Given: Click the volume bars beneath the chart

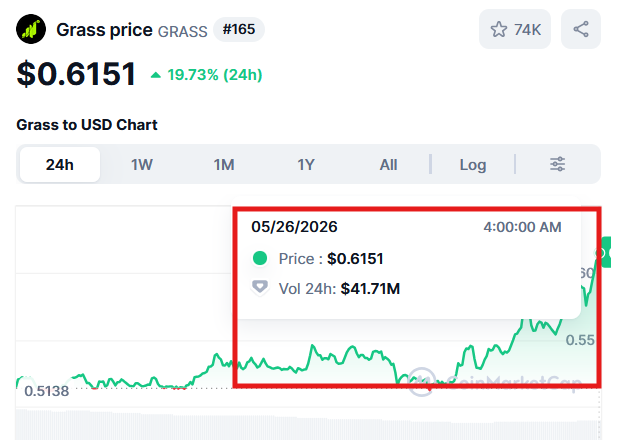Looking at the screenshot, I should [x=308, y=425].
